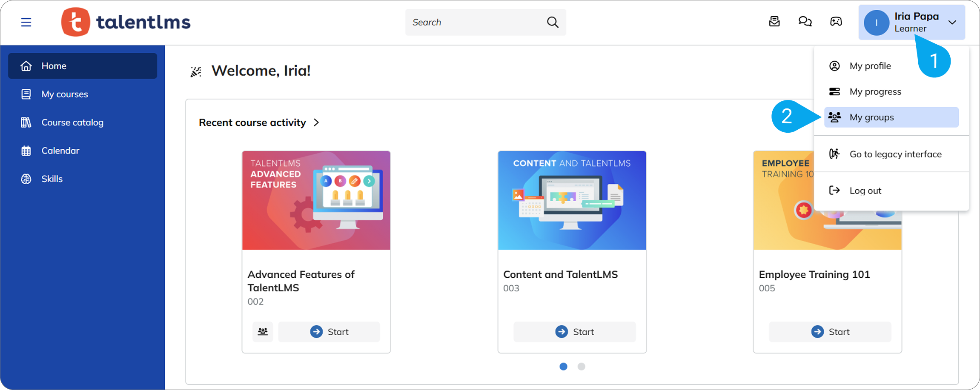Start the Content and TalentLMS course
Viewport: 980px width, 390px height.
pos(574,331)
